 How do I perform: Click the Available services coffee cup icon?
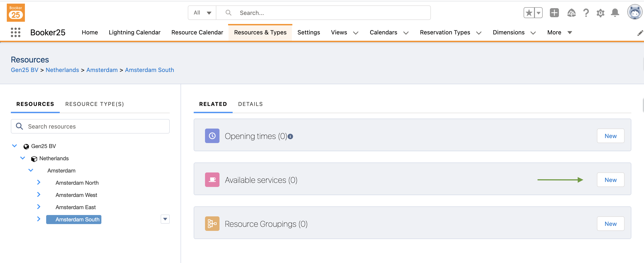(x=212, y=179)
